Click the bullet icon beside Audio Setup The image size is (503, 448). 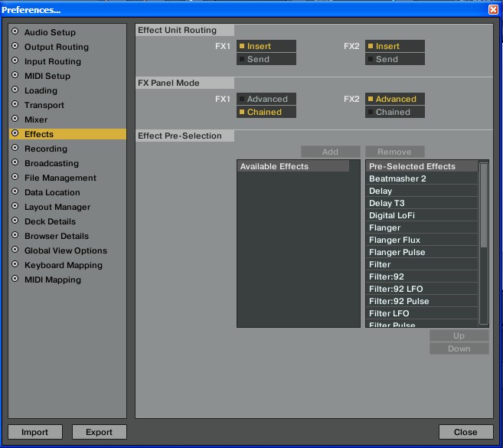15,31
